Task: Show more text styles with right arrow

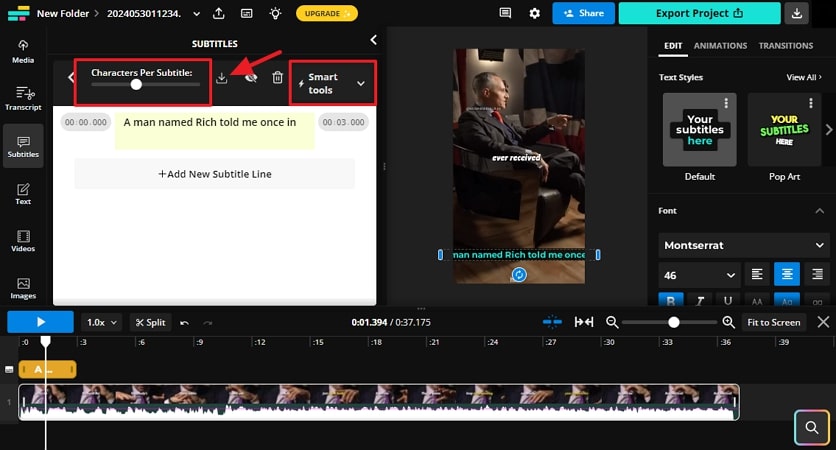Action: [x=829, y=129]
